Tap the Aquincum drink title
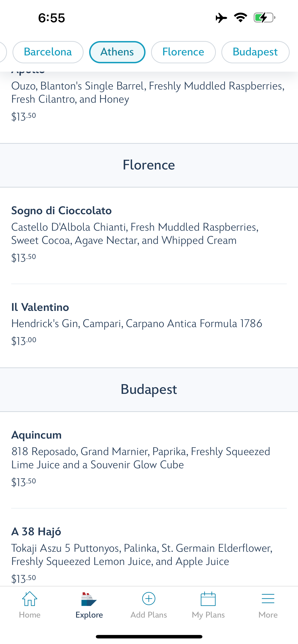This screenshot has height=644, width=298. [x=36, y=435]
